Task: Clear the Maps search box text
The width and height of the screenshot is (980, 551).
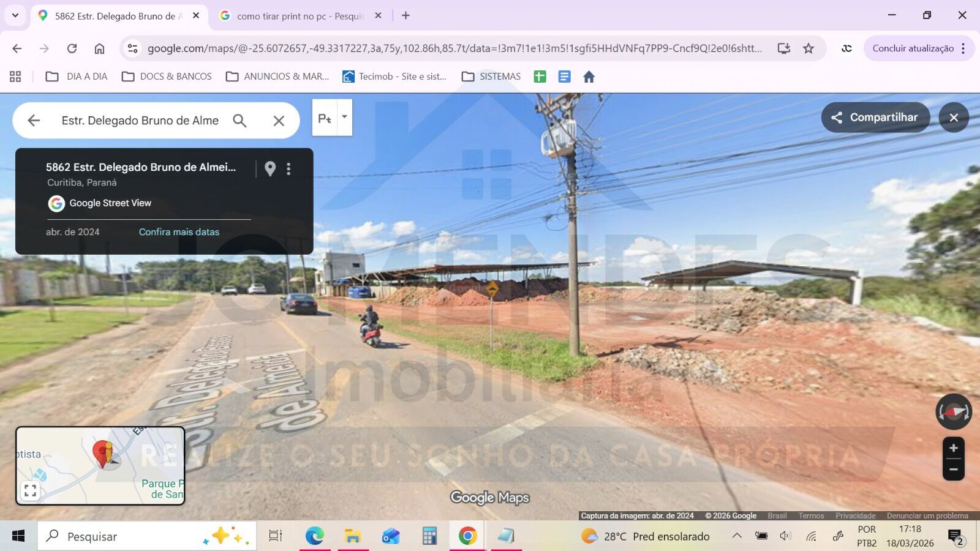Action: (x=279, y=121)
